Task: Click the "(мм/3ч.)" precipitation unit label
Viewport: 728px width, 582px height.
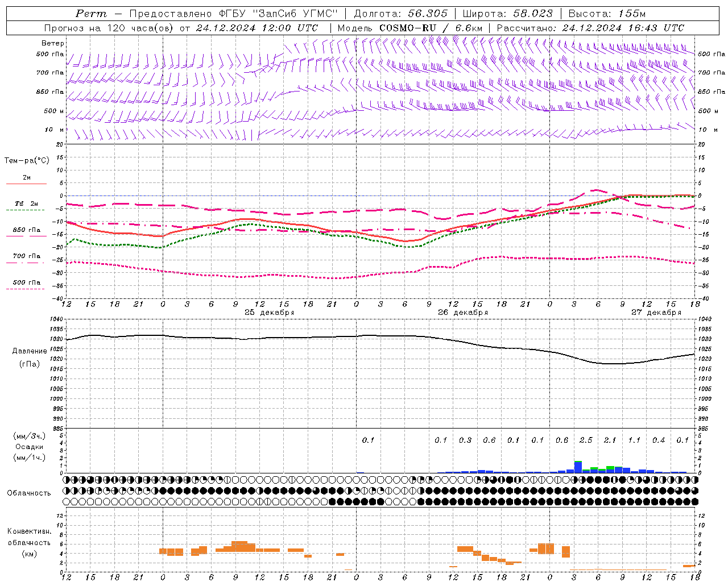Action: (29, 436)
